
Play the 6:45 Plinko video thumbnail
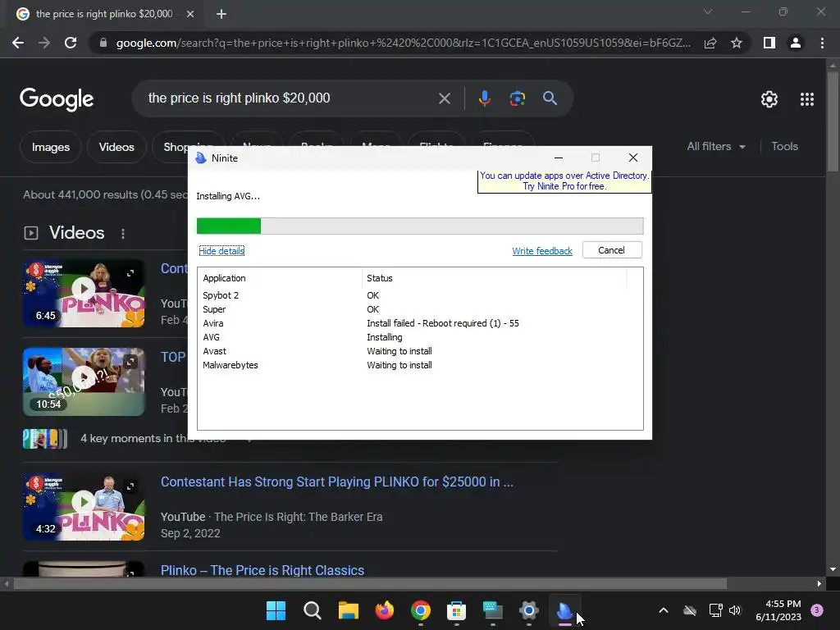coord(84,294)
